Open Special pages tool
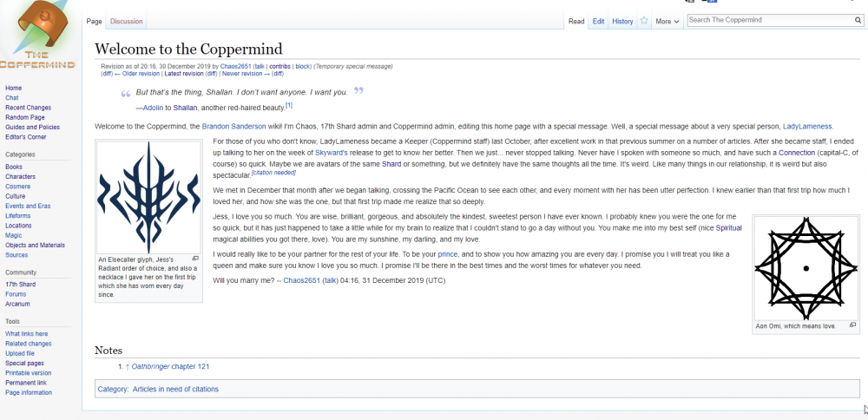The height and width of the screenshot is (420, 868). click(24, 363)
